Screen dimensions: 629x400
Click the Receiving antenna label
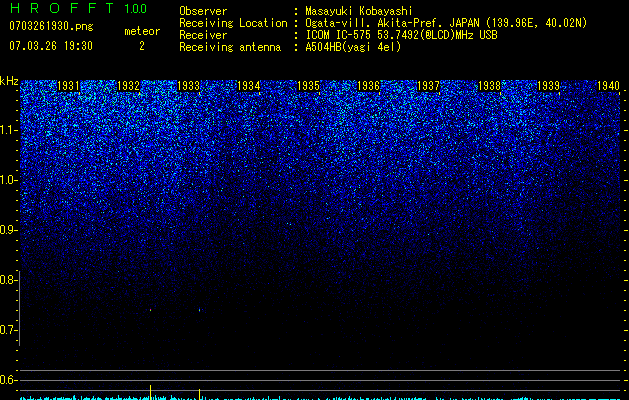230,47
